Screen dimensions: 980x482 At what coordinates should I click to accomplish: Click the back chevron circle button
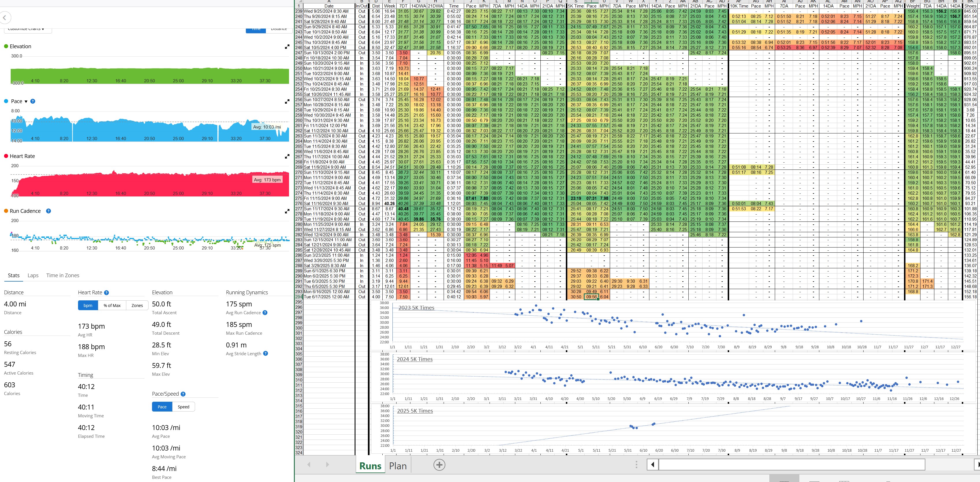(5, 18)
